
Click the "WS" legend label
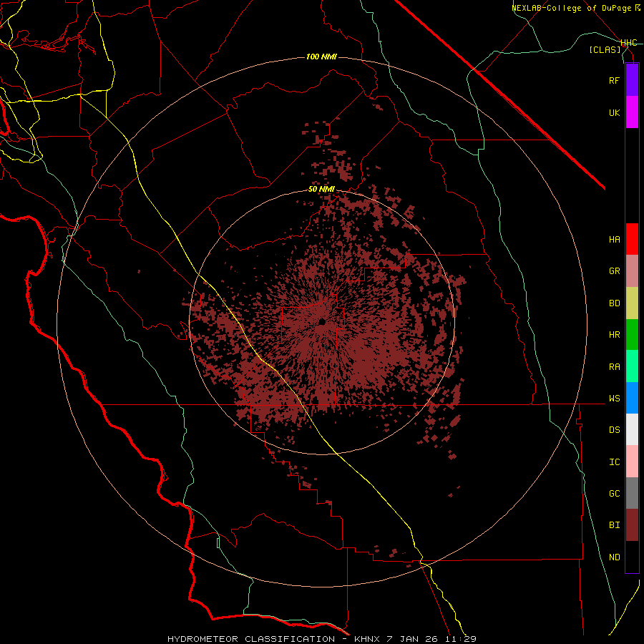pos(614,398)
